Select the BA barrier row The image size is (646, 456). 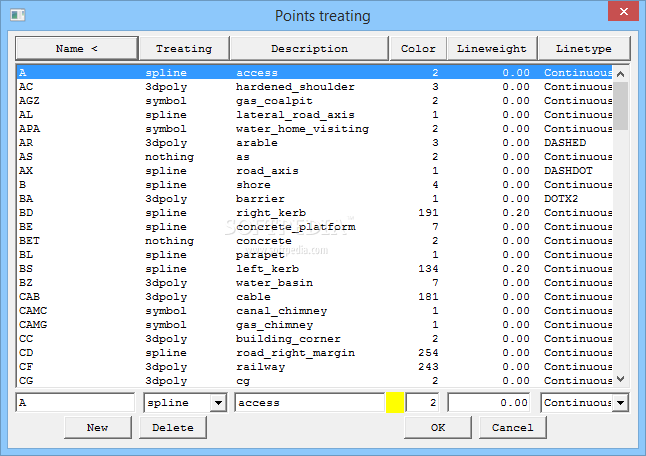point(315,199)
